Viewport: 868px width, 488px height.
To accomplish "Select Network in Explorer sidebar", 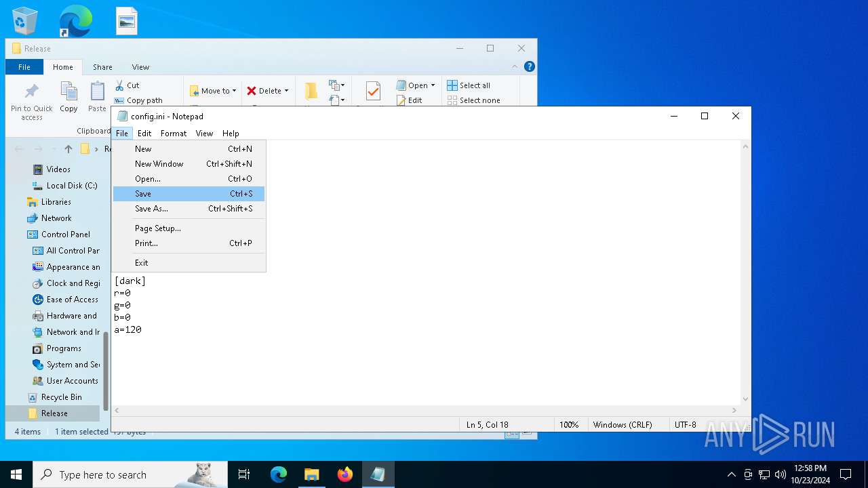I will tap(56, 218).
